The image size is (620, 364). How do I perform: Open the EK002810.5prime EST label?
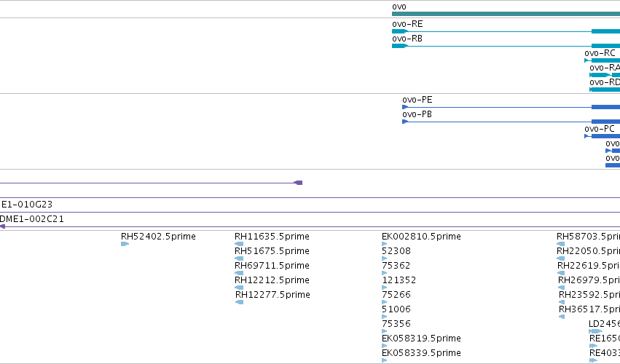(x=421, y=237)
